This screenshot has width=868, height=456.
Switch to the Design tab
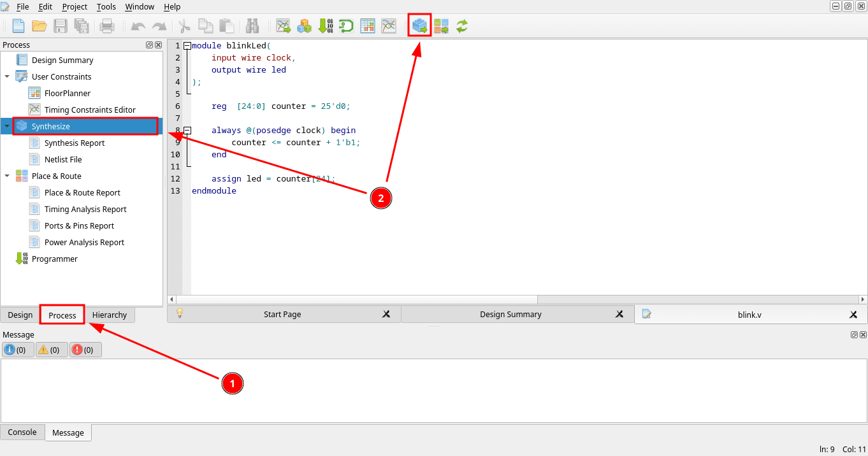tap(20, 315)
